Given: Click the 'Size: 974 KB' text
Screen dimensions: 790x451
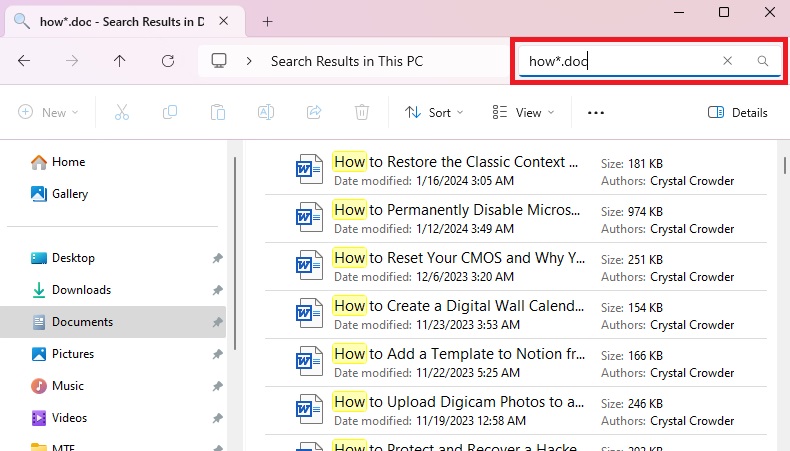Looking at the screenshot, I should point(632,212).
